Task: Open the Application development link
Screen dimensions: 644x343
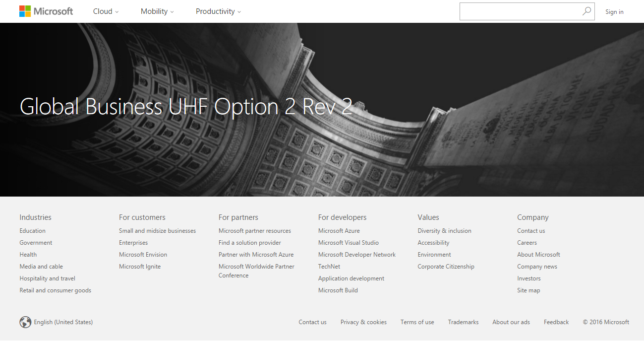Action: pyautogui.click(x=351, y=278)
